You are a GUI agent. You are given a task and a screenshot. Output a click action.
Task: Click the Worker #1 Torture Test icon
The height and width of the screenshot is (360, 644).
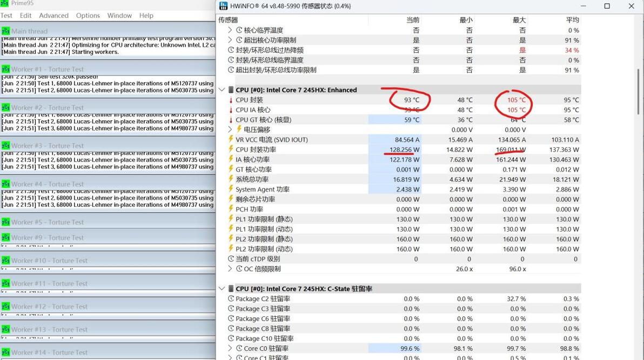click(5, 70)
